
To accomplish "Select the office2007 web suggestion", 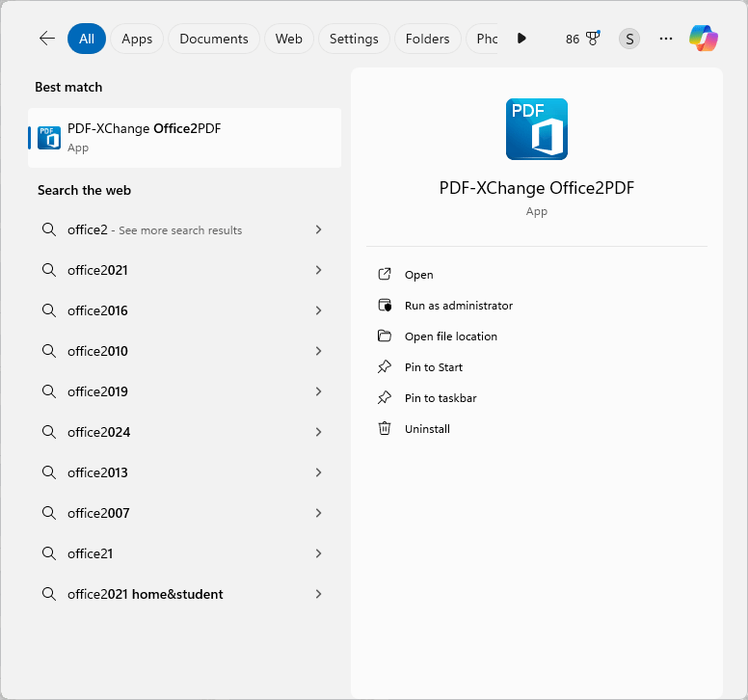I will (x=185, y=513).
